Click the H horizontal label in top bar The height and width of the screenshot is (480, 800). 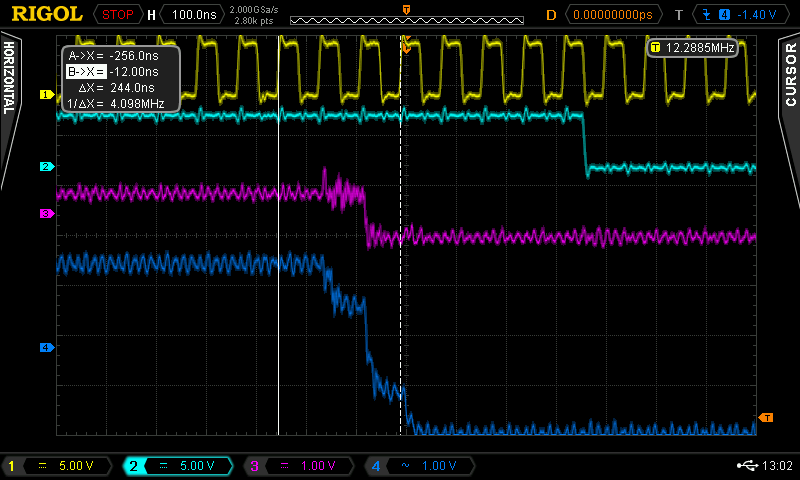152,15
